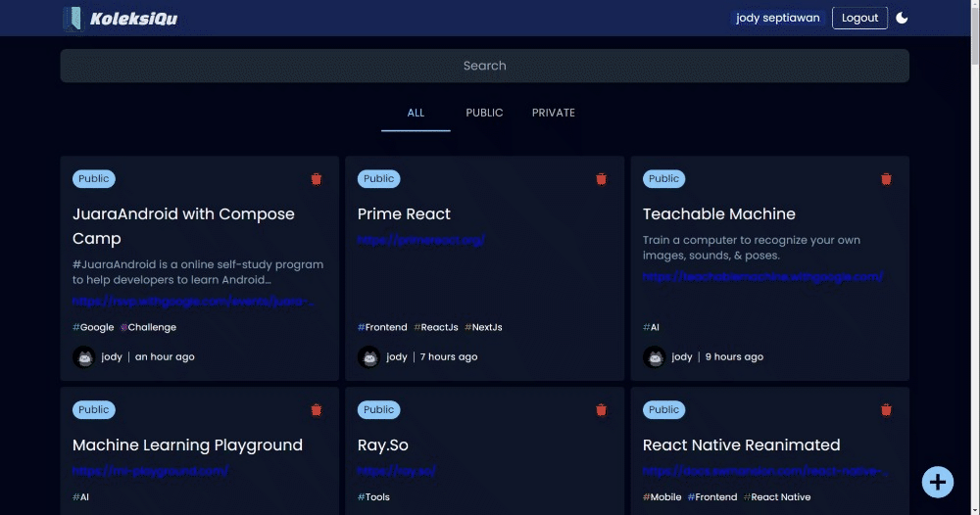Viewport: 980px width, 515px height.
Task: Open the PRIVATE tab
Action: [x=553, y=113]
